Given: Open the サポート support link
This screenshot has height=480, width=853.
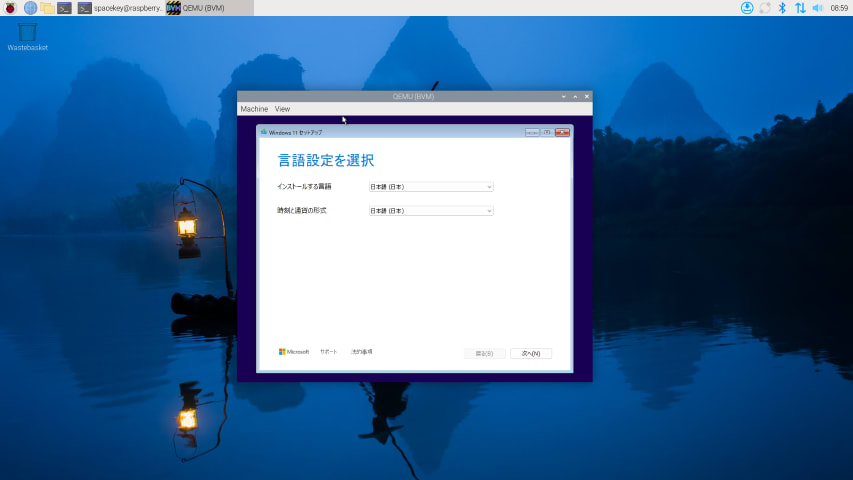Looking at the screenshot, I should [x=329, y=352].
